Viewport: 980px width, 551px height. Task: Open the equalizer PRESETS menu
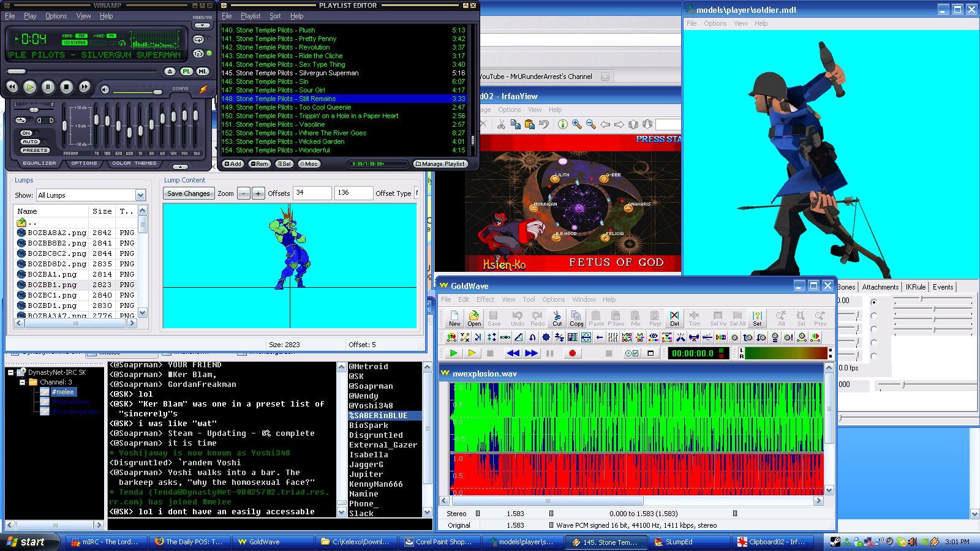tap(35, 150)
